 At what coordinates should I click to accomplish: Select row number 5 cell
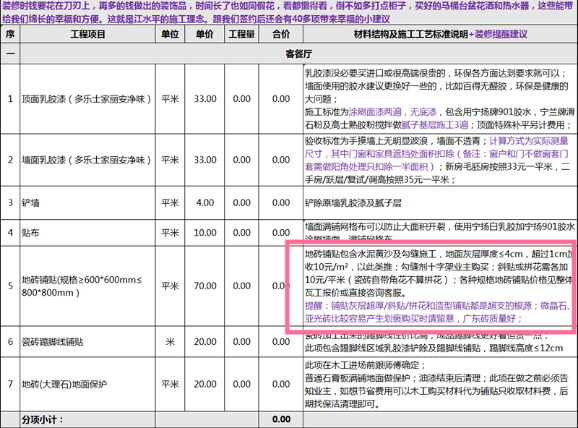pos(10,286)
